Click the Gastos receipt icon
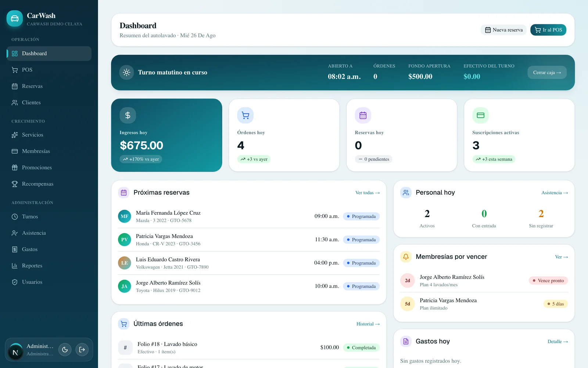Screen dimensions: 588x368 coord(15,250)
